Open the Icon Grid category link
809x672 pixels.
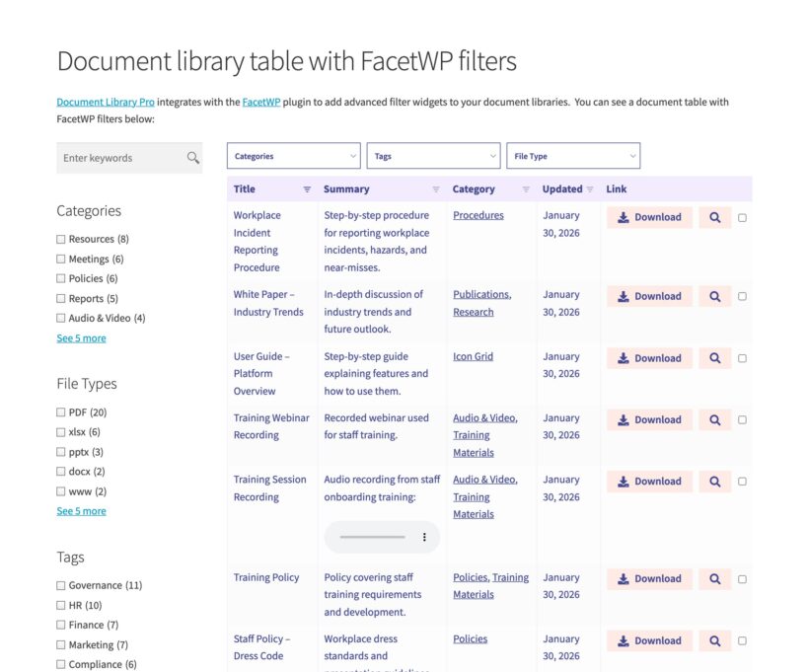(474, 356)
